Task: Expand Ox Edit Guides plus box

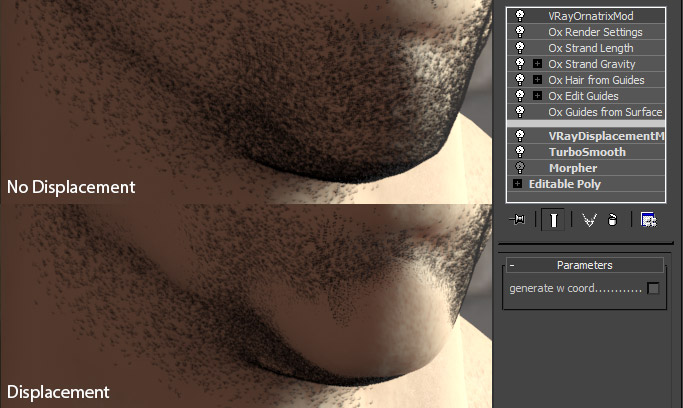Action: coord(538,96)
